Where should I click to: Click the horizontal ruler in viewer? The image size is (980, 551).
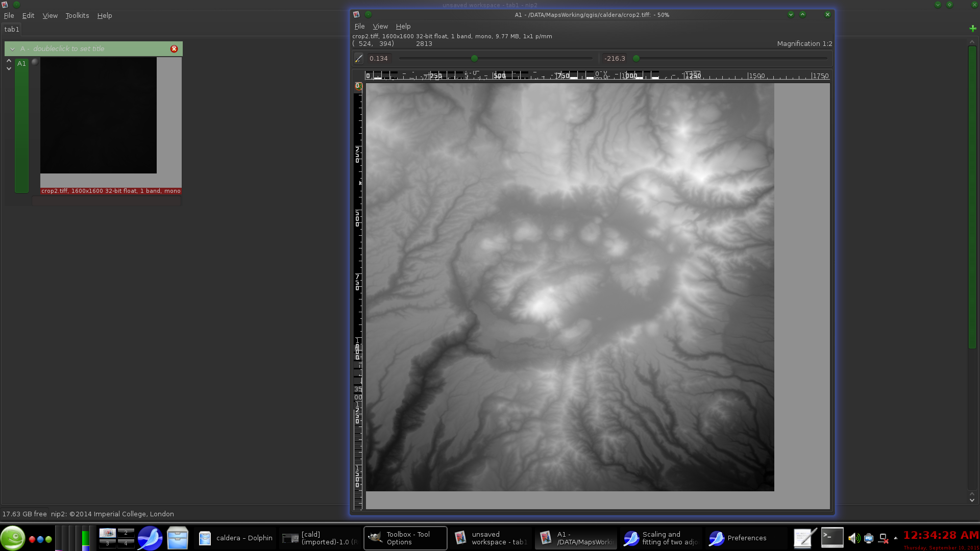click(598, 76)
